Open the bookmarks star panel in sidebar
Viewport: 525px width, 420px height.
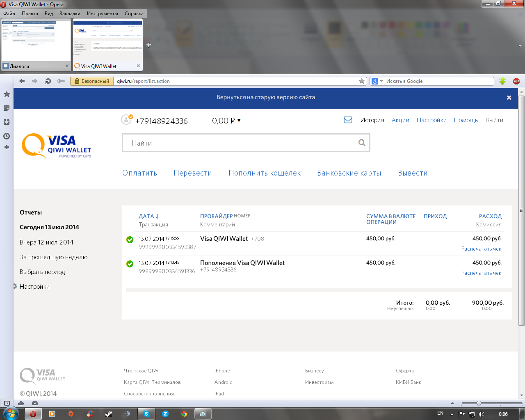7,94
